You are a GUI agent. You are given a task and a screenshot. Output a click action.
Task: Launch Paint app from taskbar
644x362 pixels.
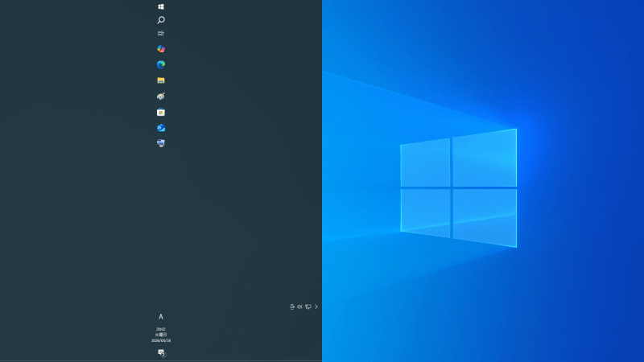click(x=161, y=96)
